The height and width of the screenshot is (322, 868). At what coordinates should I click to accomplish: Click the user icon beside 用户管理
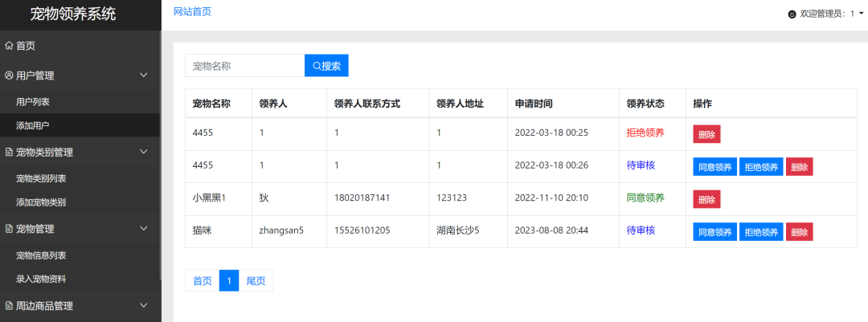point(9,75)
